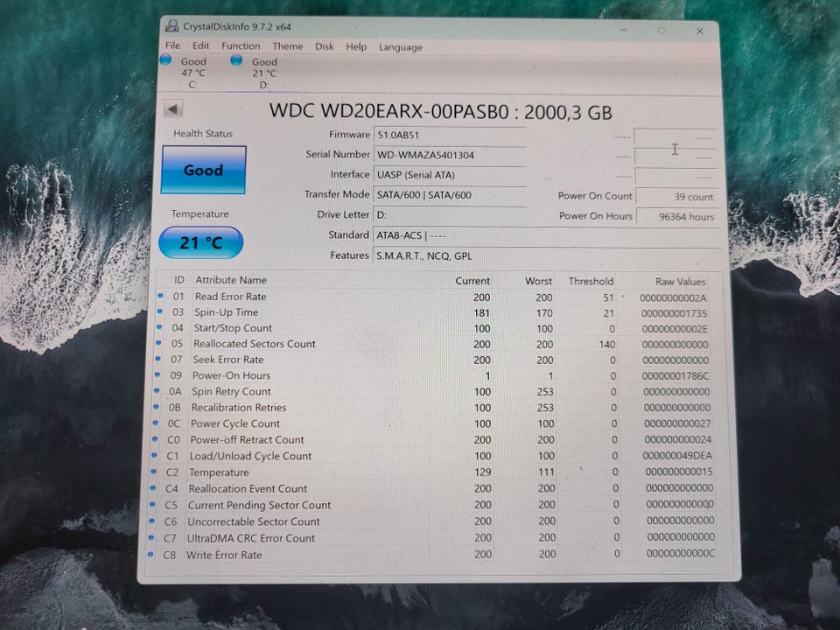Click the Transfer Mode field SATA/600
The width and height of the screenshot is (840, 630).
point(450,195)
